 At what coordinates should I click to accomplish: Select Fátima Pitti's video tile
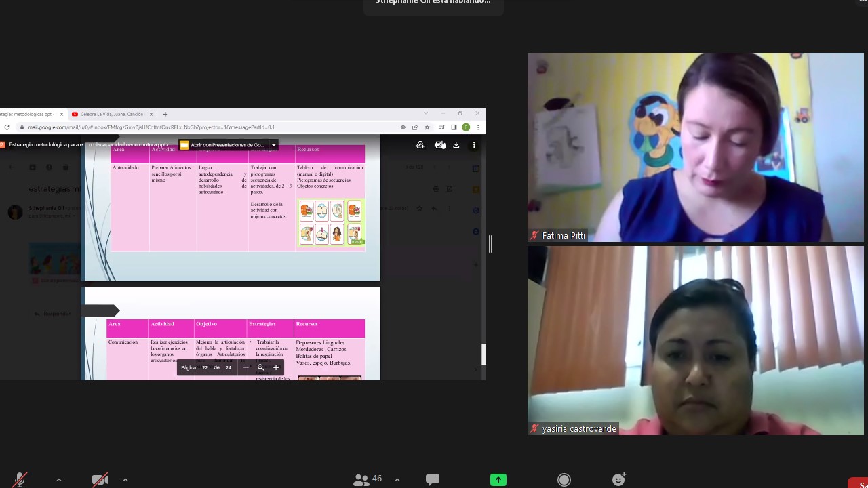tap(696, 147)
